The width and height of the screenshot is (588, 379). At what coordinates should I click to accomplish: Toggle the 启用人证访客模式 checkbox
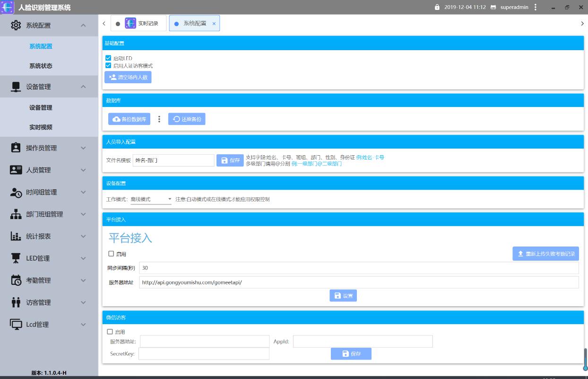108,66
